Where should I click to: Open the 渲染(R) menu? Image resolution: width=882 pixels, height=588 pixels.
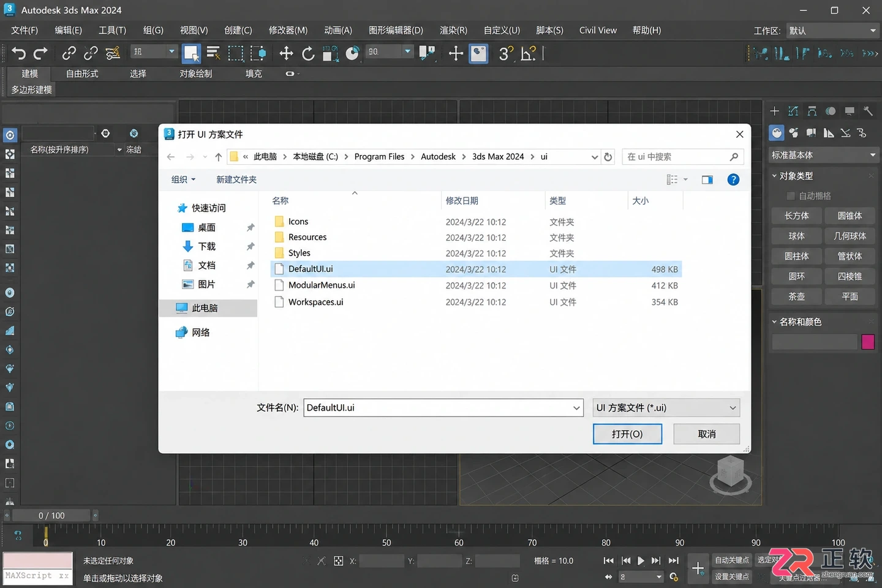(x=453, y=30)
